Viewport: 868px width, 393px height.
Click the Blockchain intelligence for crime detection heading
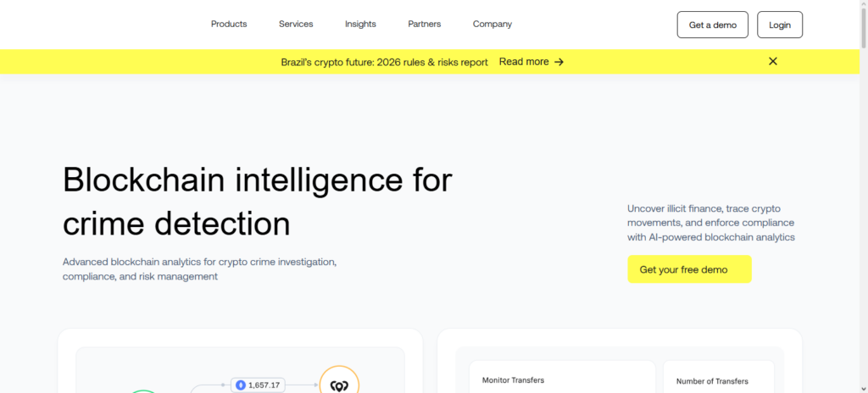coord(258,202)
